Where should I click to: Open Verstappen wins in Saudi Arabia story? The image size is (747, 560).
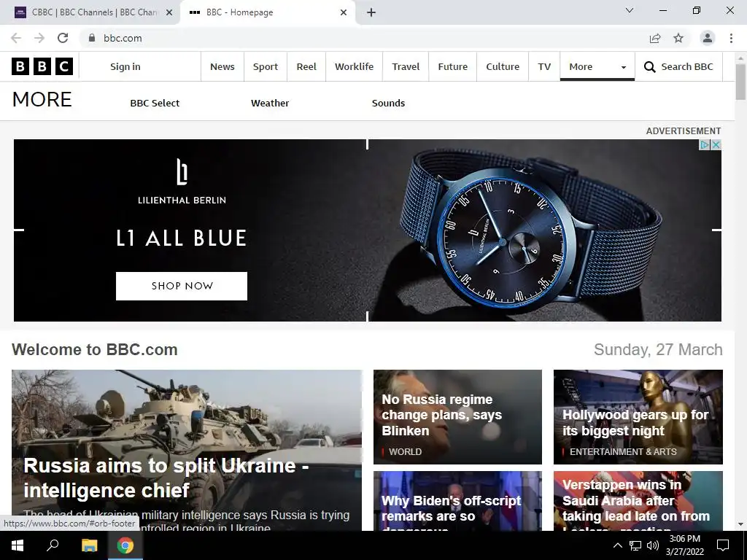(x=636, y=500)
